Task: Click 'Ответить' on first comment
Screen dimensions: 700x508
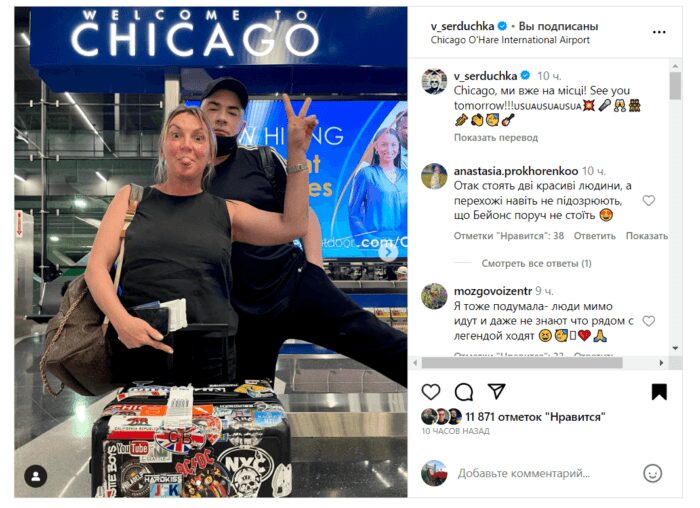Action: pyautogui.click(x=594, y=236)
